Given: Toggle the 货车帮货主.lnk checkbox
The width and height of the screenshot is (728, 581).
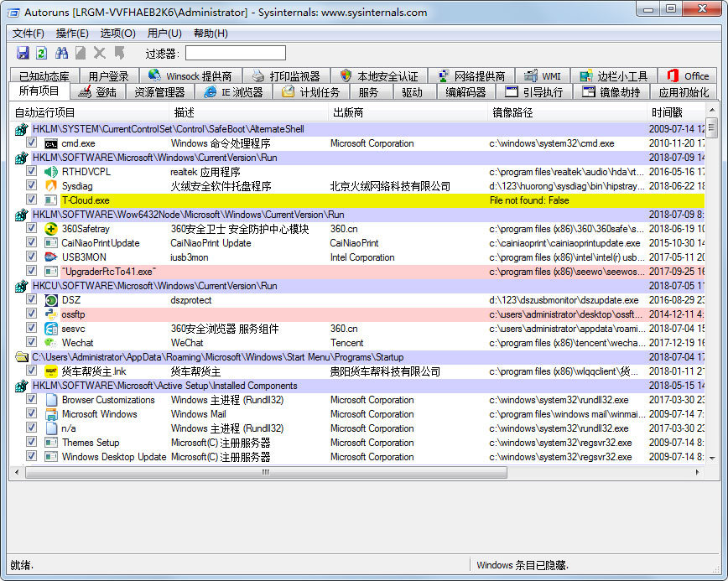Looking at the screenshot, I should click(31, 371).
